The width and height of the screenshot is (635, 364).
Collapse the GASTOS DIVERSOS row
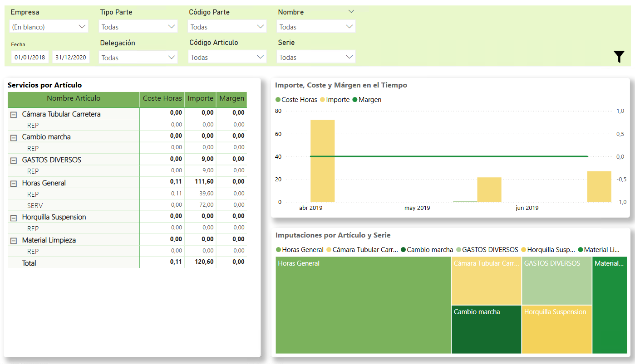(14, 160)
